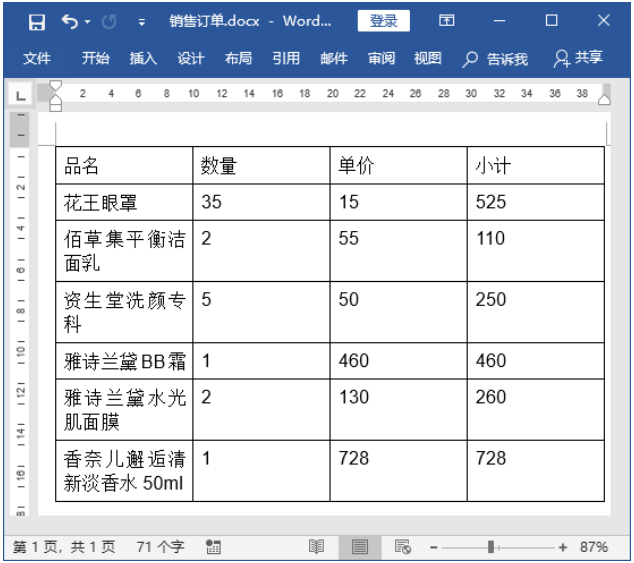Click the subtotal 110 cell
Screen dimensions: 634x563
(536, 251)
